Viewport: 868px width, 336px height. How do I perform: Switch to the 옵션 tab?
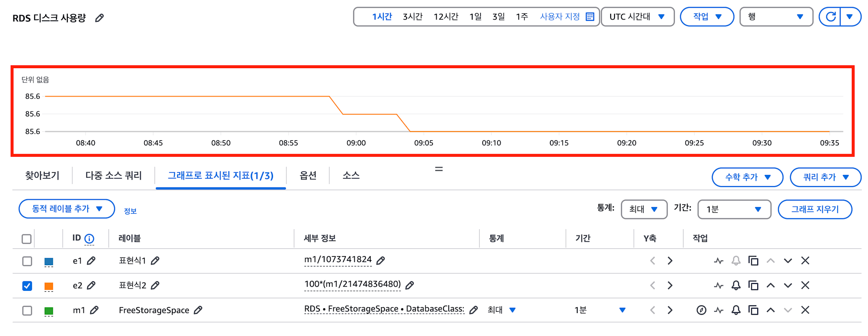pyautogui.click(x=308, y=175)
